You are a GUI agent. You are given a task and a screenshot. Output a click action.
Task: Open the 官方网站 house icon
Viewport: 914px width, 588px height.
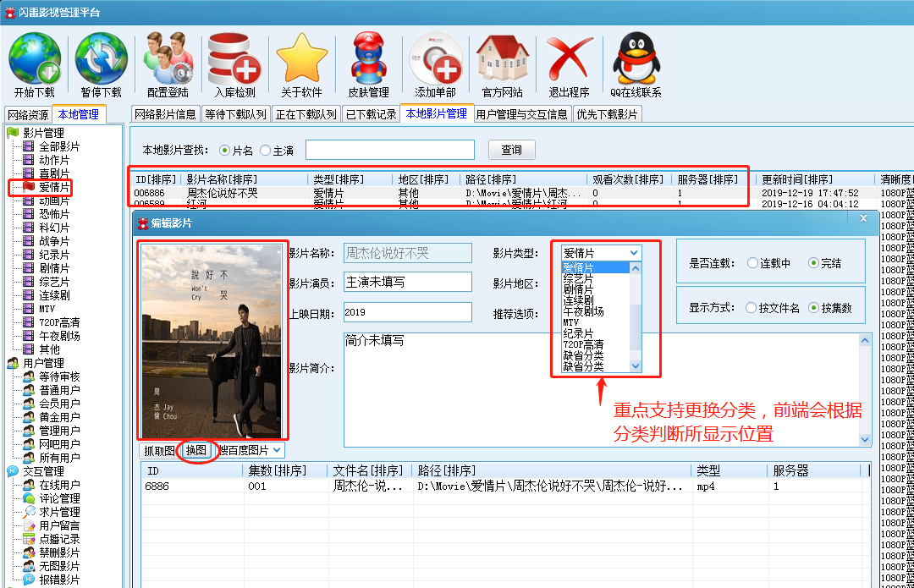point(502,58)
